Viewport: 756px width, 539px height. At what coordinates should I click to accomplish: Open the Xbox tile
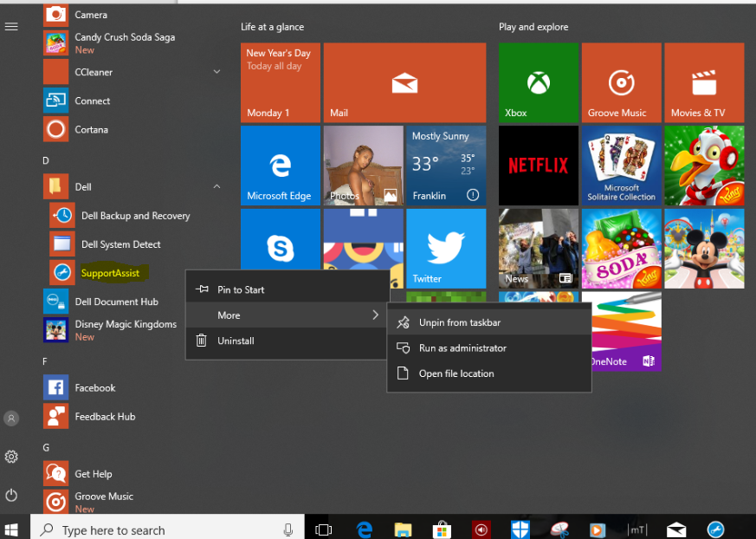[538, 82]
